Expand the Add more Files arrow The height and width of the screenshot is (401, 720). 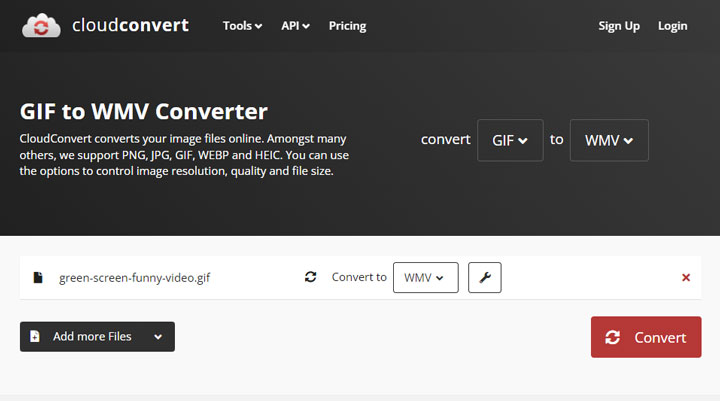158,337
